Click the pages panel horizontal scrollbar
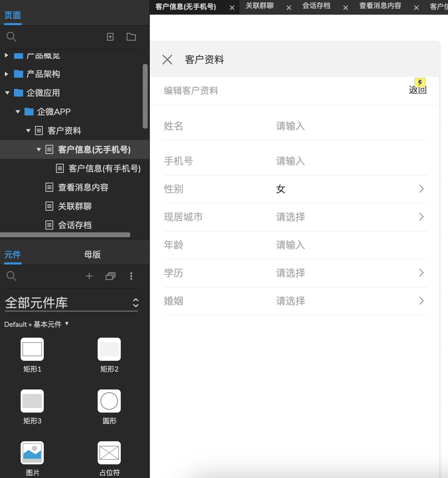448x478 pixels. coord(65,235)
